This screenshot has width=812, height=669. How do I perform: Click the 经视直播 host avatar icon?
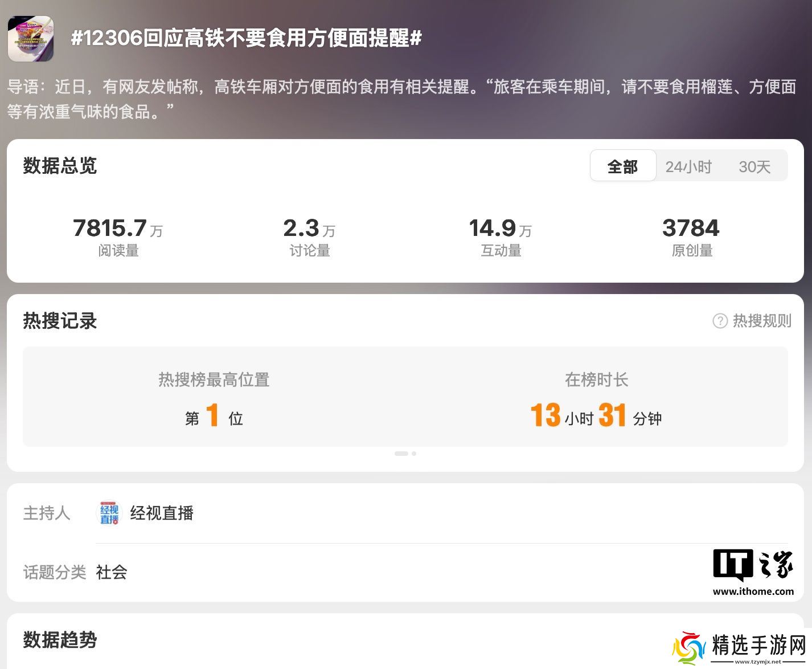click(109, 513)
